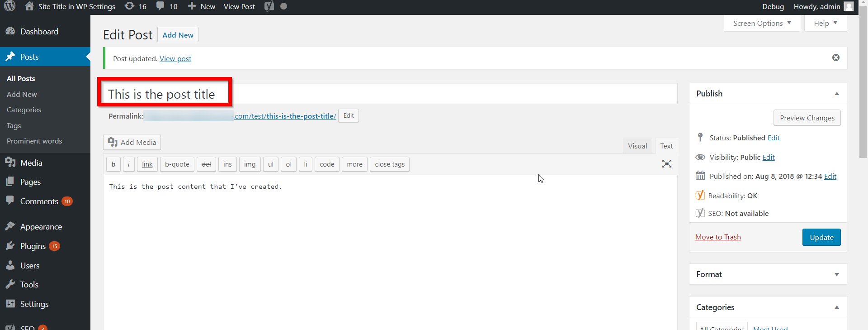868x330 pixels.
Task: Click the visibility eye icon
Action: [700, 157]
